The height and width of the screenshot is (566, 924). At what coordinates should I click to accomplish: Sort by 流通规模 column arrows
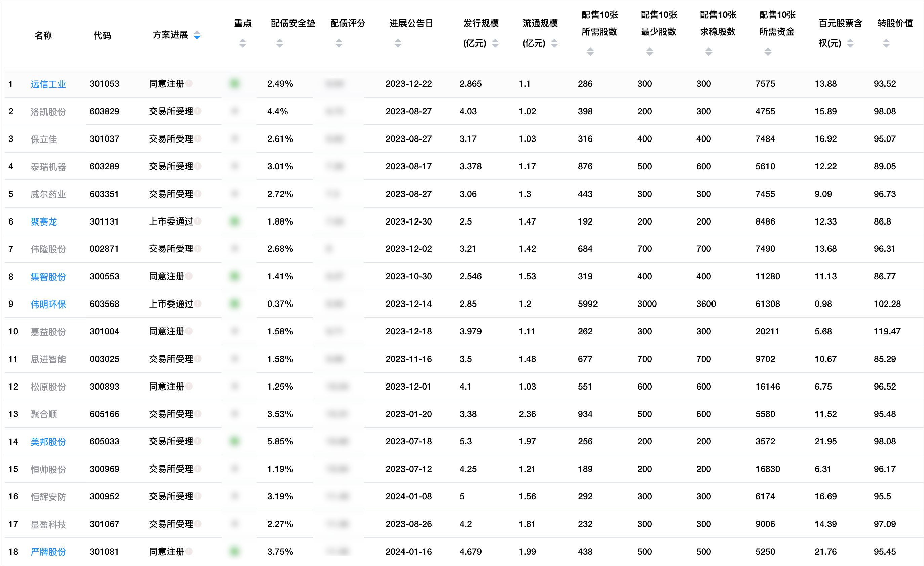554,43
